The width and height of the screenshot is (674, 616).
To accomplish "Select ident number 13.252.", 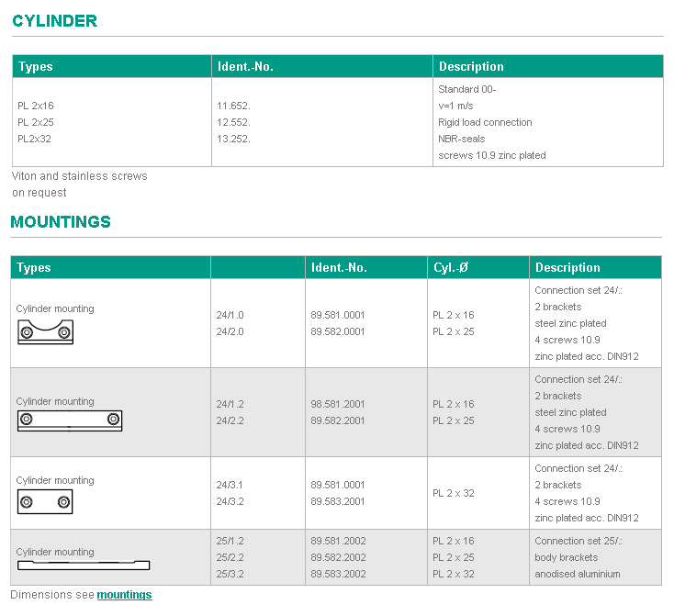I will [233, 139].
